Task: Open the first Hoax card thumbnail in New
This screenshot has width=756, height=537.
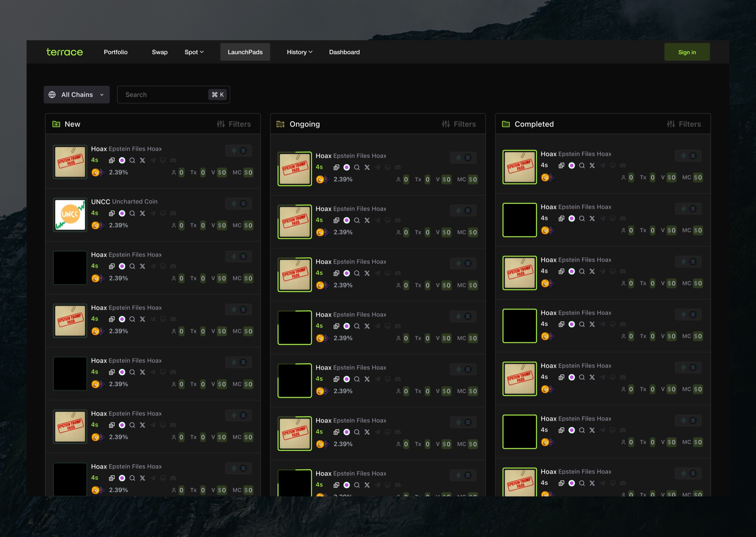Action: pos(70,162)
